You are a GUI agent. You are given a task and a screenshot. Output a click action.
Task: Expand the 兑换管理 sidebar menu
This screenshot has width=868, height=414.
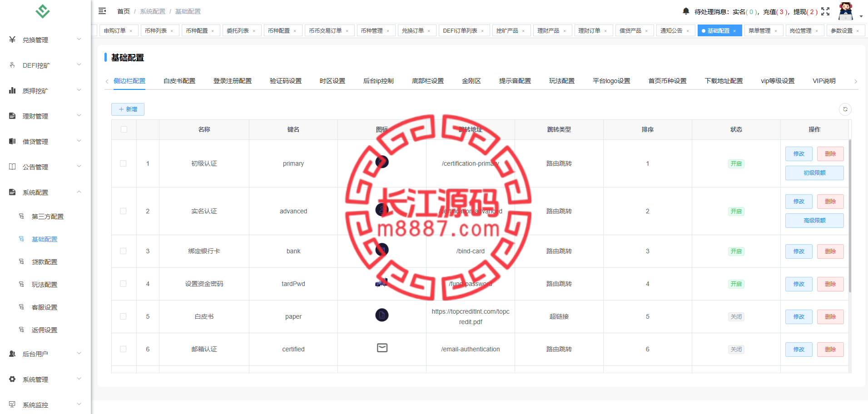click(45, 39)
